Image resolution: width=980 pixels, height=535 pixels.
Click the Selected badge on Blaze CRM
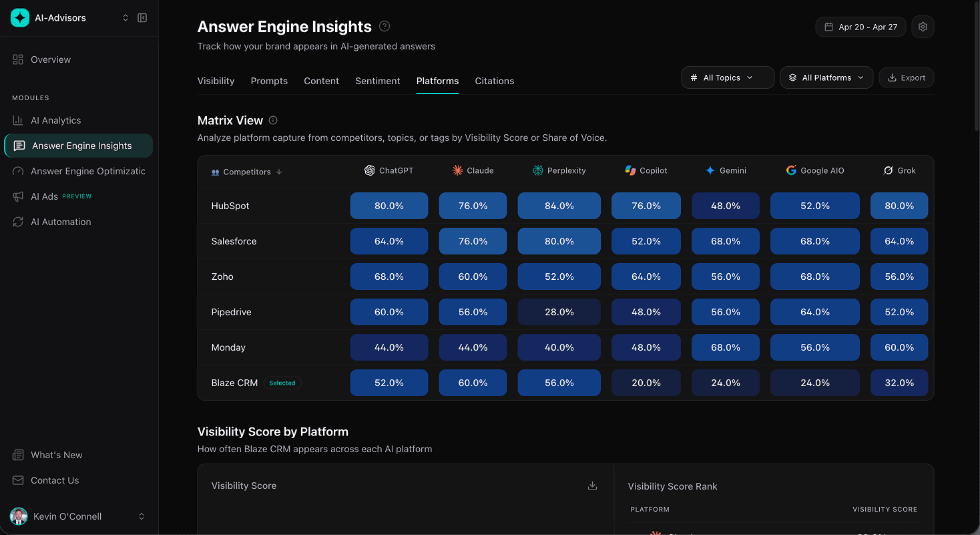(x=282, y=383)
